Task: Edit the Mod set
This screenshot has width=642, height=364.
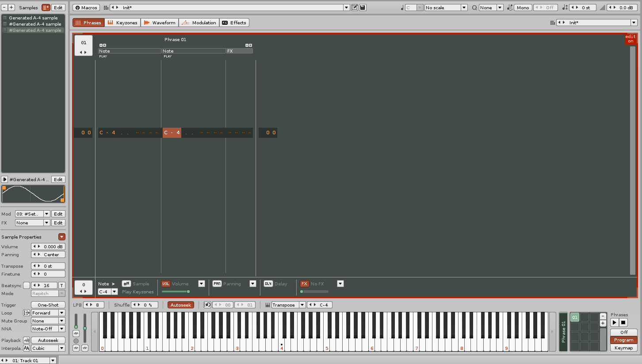Action: 58,214
